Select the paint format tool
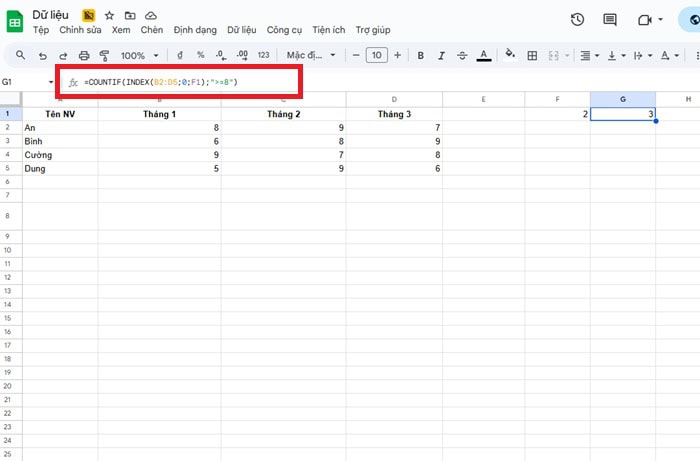 click(x=104, y=56)
